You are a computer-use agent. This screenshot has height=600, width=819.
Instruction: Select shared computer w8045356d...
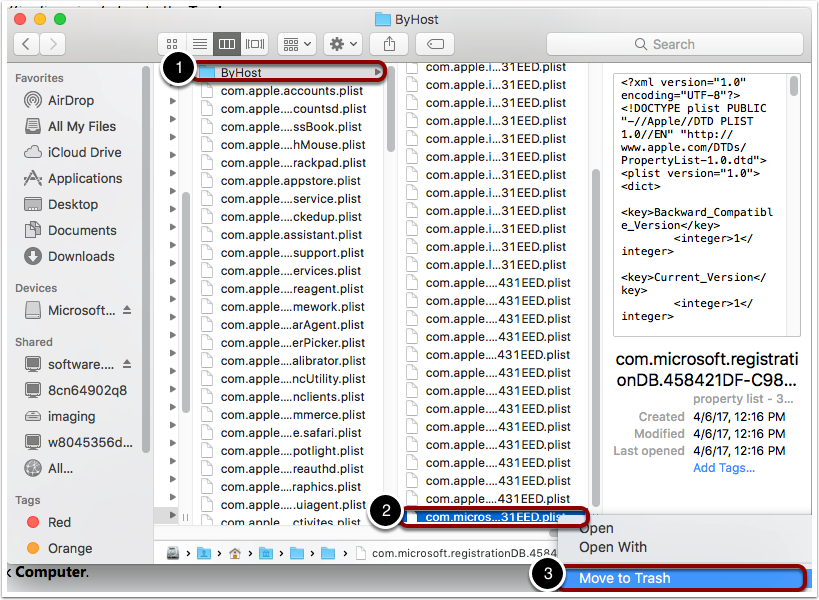90,442
